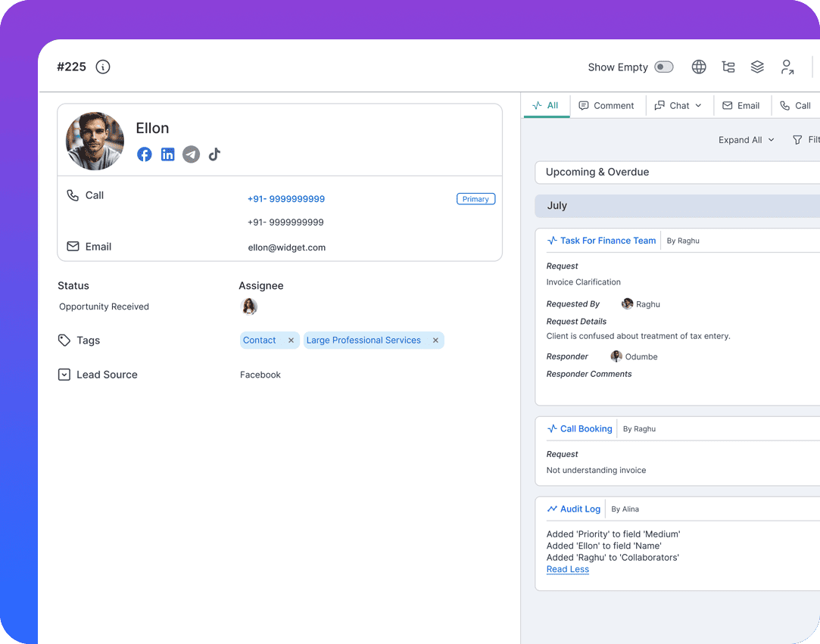Screen dimensions: 820x644
Task: Click the Filter funnel icon
Action: [797, 140]
